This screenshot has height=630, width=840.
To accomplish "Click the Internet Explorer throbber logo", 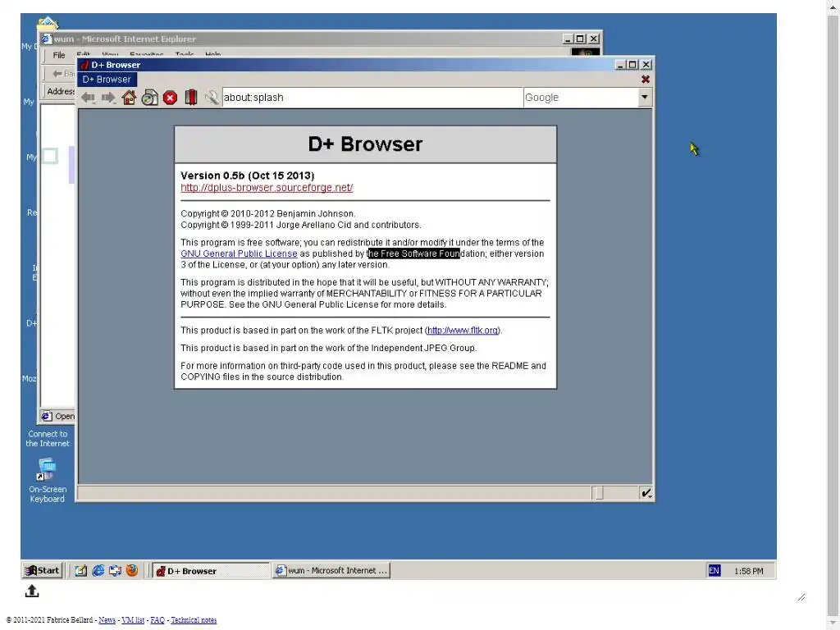I will click(585, 52).
